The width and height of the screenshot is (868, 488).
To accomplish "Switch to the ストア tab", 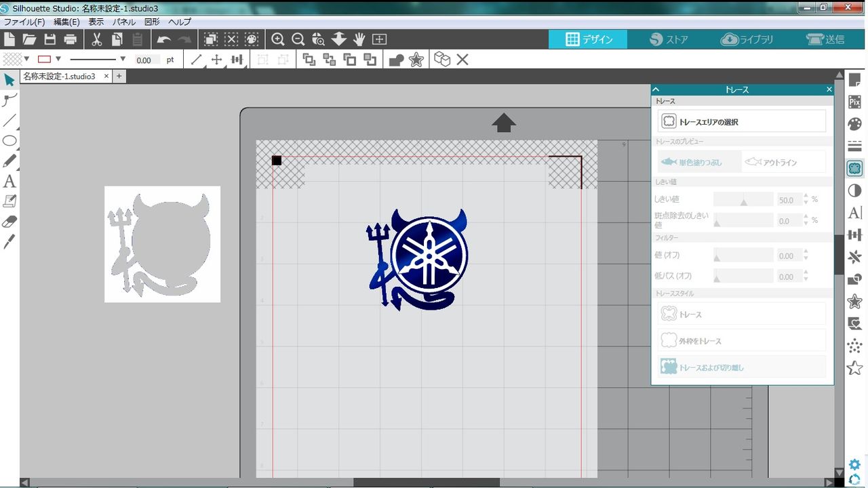I will click(668, 39).
